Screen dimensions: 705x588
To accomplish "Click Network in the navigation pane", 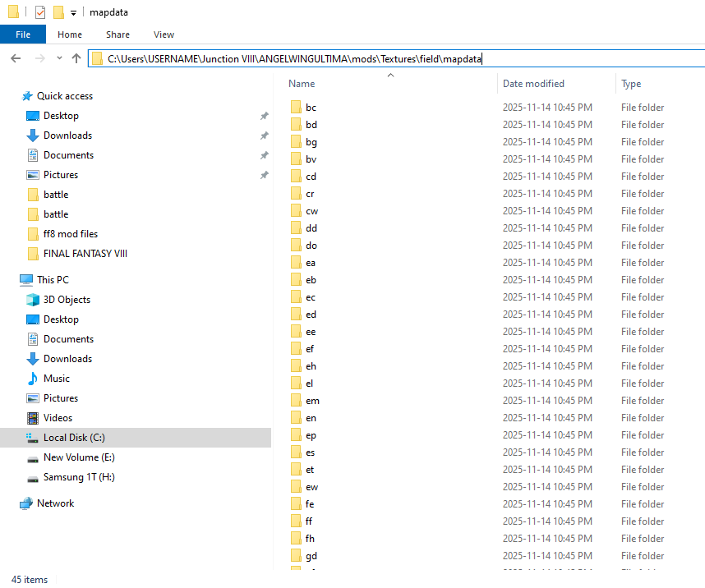I will pos(55,503).
